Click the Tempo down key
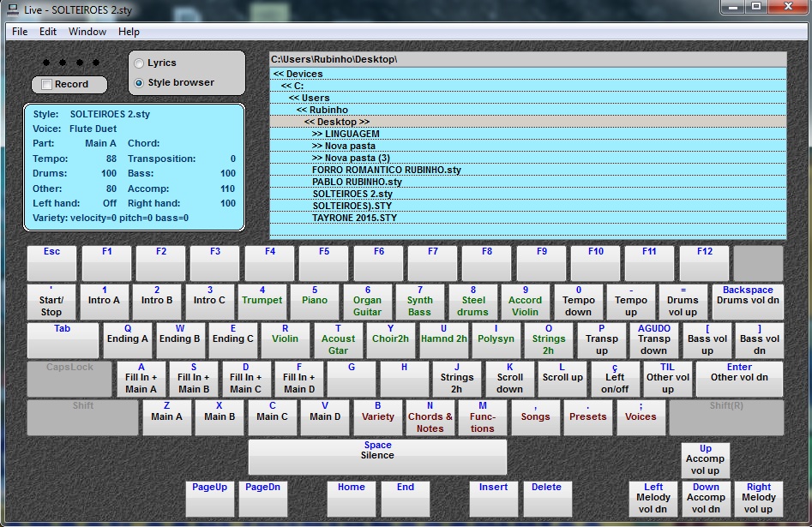 point(579,302)
